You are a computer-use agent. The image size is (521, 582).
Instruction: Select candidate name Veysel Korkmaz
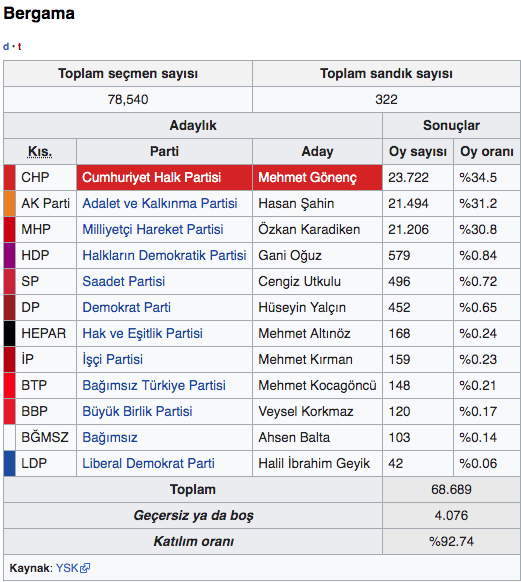[306, 411]
